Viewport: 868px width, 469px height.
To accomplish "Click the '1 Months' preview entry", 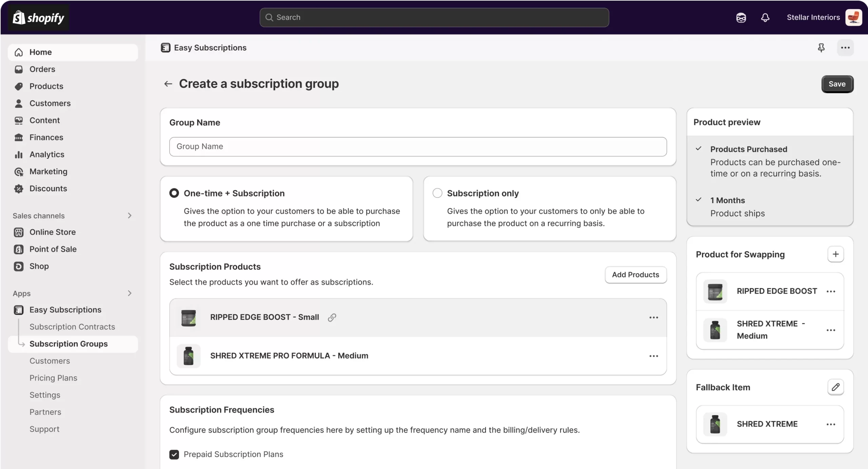I will click(x=727, y=200).
